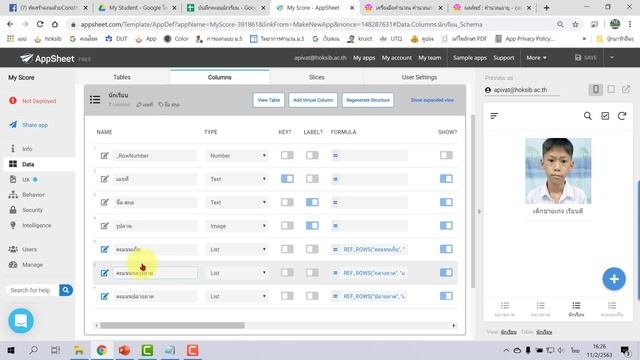Toggle LABEL switch in the Image row
The width and height of the screenshot is (640, 360).
coord(312,226)
